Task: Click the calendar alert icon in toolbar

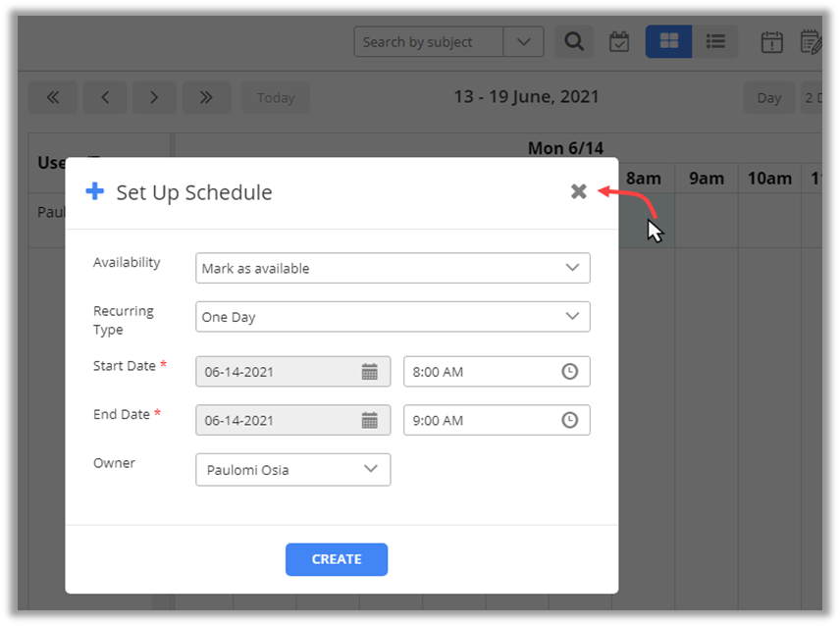Action: [772, 42]
